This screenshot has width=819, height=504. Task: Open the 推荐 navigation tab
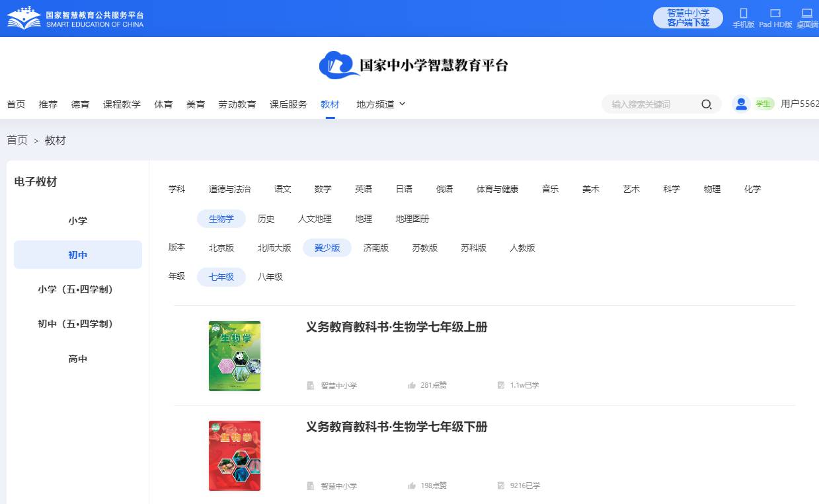(48, 104)
